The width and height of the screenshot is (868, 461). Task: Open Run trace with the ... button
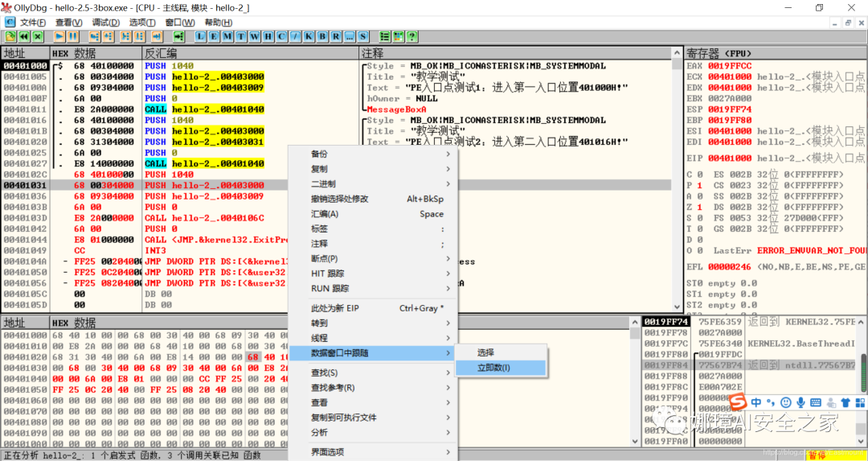point(350,36)
